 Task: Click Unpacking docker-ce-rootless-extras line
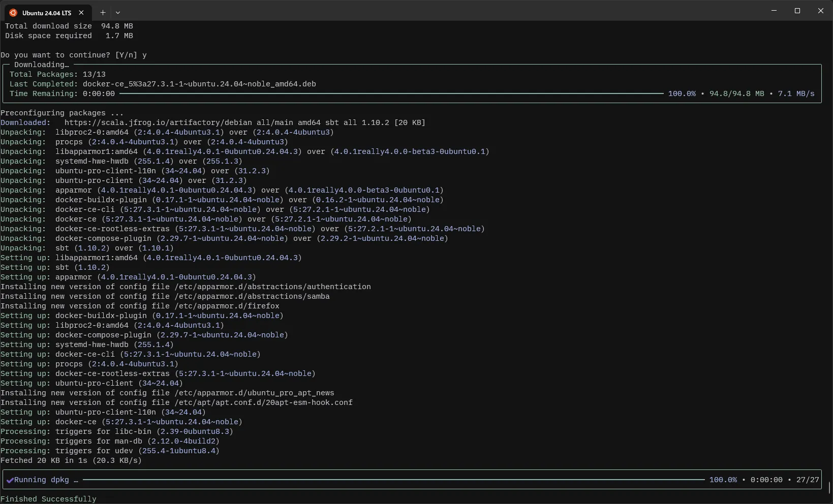click(242, 229)
